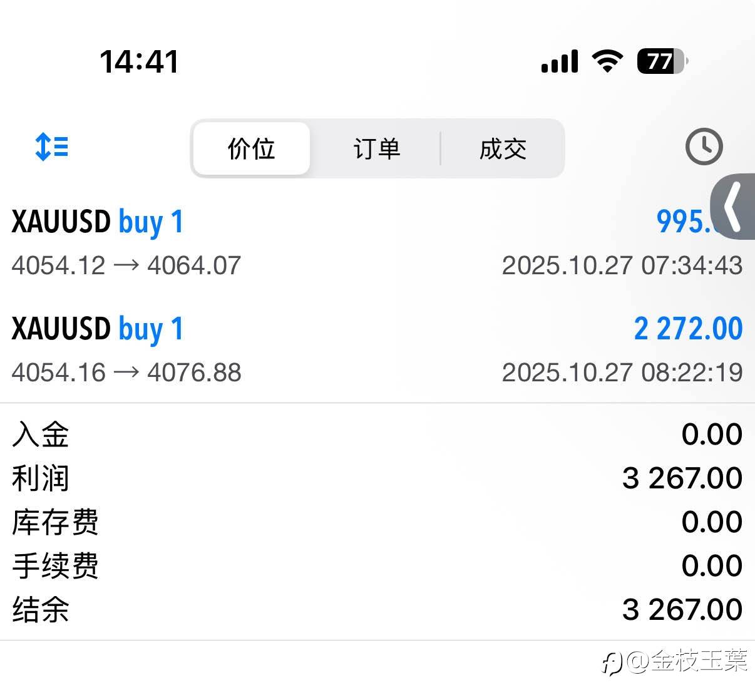The height and width of the screenshot is (700, 755).
Task: Tap the sort order icon
Action: pos(52,147)
